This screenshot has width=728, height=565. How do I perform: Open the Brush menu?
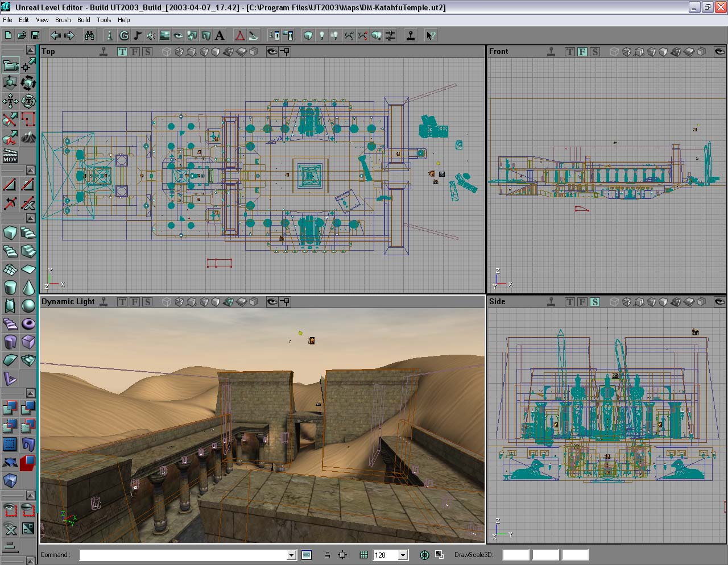pos(63,20)
